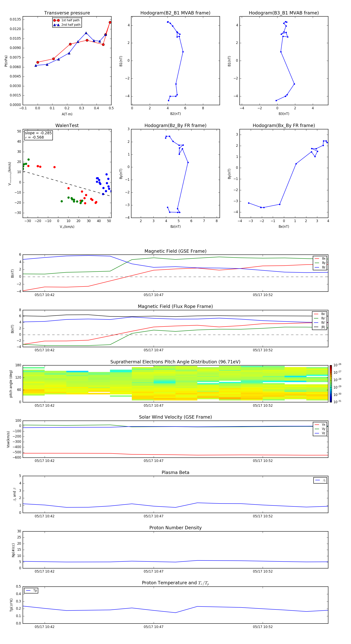Click the 'slope = -0.285' annotation
The height and width of the screenshot is (644, 351).
[38, 133]
